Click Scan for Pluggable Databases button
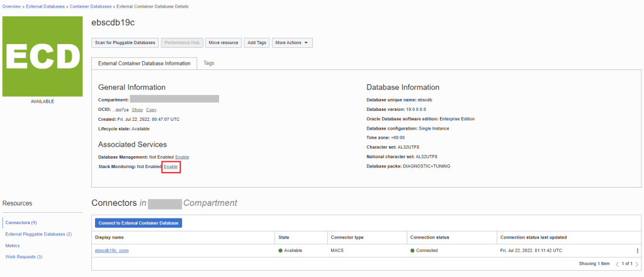Image resolution: width=644 pixels, height=277 pixels. click(125, 43)
